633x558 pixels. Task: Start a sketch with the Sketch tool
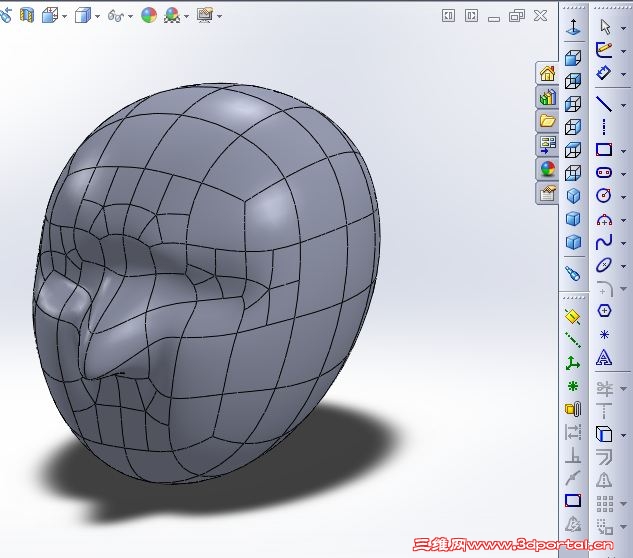(x=604, y=50)
